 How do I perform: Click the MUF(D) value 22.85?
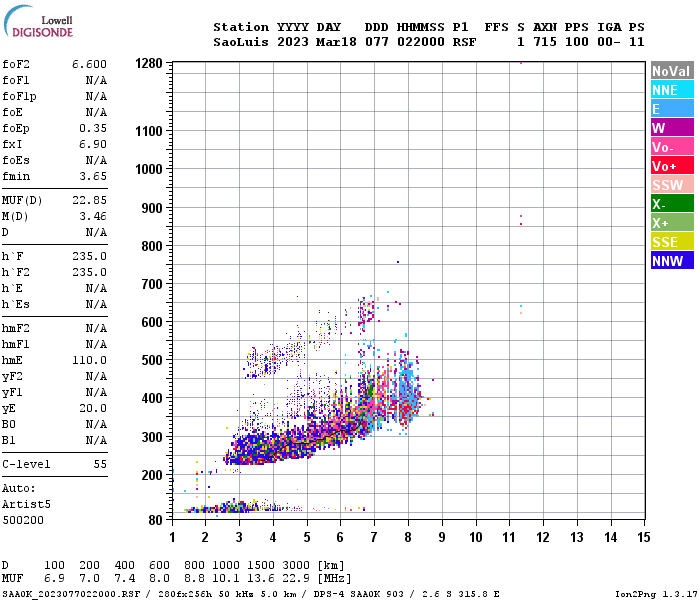89,200
